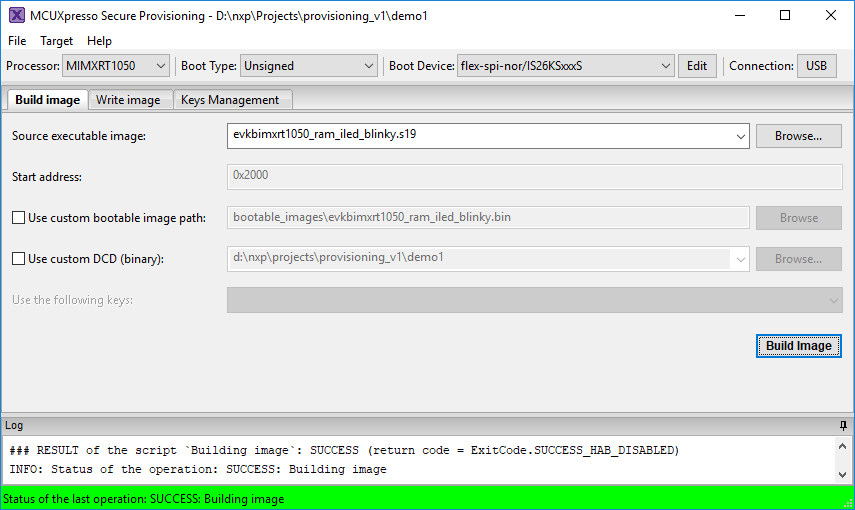Open the Help menu

click(x=99, y=41)
